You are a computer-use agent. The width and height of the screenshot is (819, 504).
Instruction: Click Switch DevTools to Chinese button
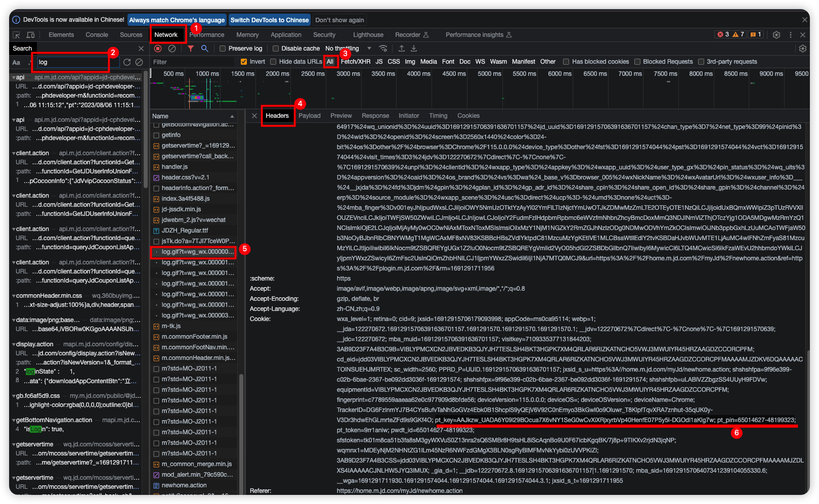click(x=269, y=20)
